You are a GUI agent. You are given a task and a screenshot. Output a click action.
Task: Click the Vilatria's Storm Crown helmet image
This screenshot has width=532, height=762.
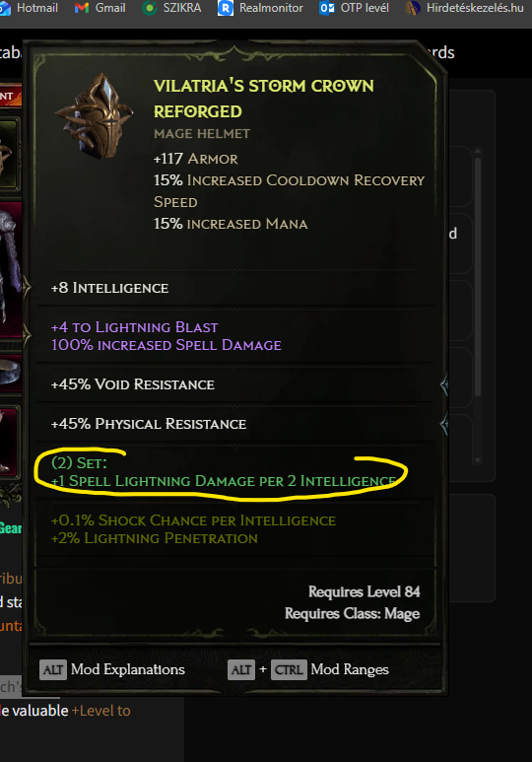(95, 115)
